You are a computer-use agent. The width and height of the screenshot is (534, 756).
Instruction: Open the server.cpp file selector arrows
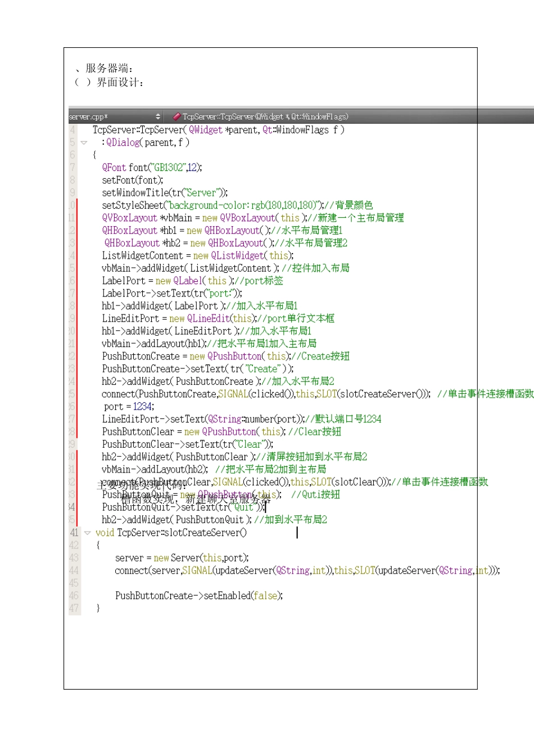coord(158,116)
